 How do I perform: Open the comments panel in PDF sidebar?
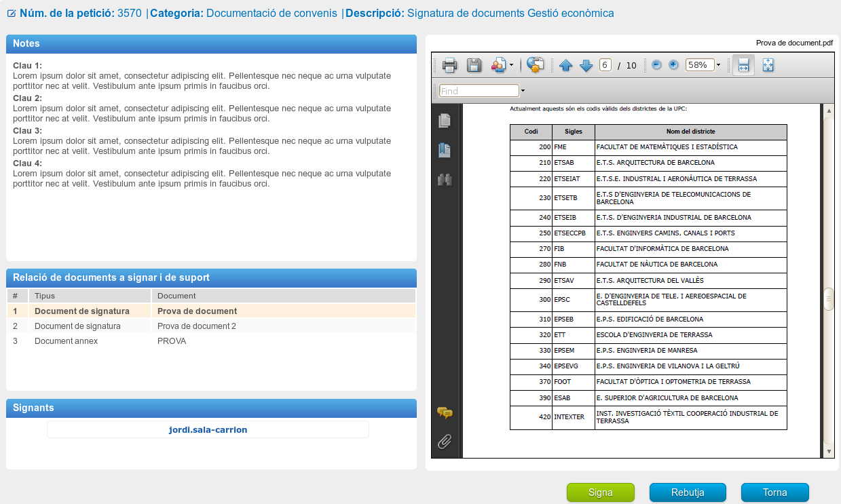click(x=445, y=412)
